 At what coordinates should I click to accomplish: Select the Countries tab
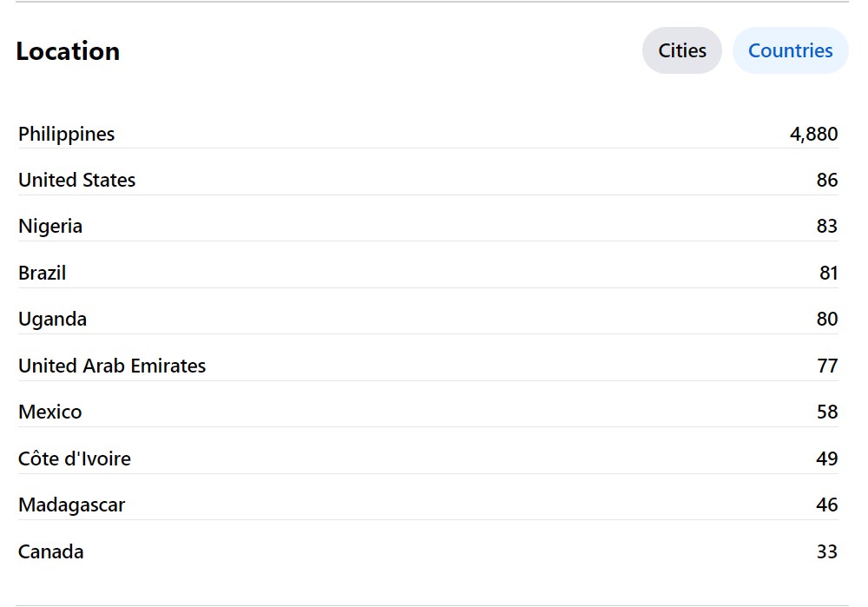point(790,50)
